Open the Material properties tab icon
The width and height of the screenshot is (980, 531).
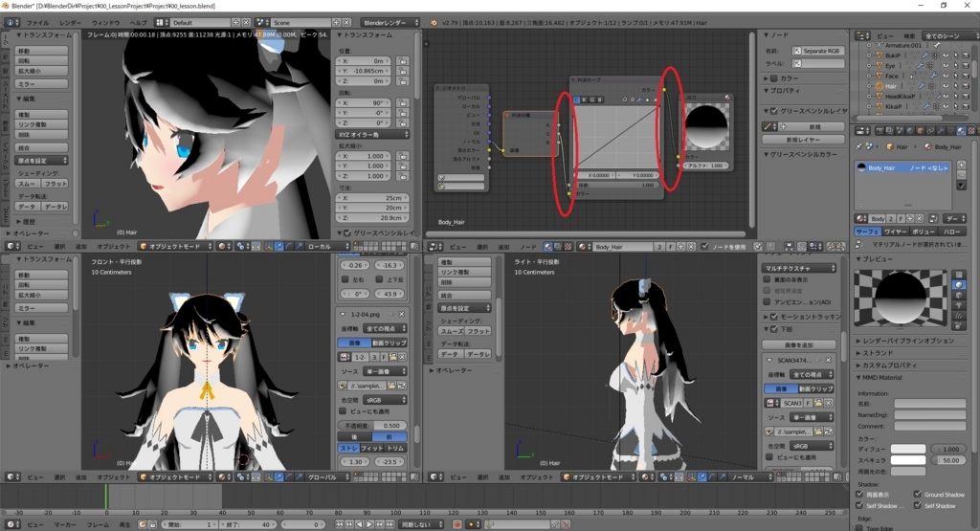tap(961, 131)
